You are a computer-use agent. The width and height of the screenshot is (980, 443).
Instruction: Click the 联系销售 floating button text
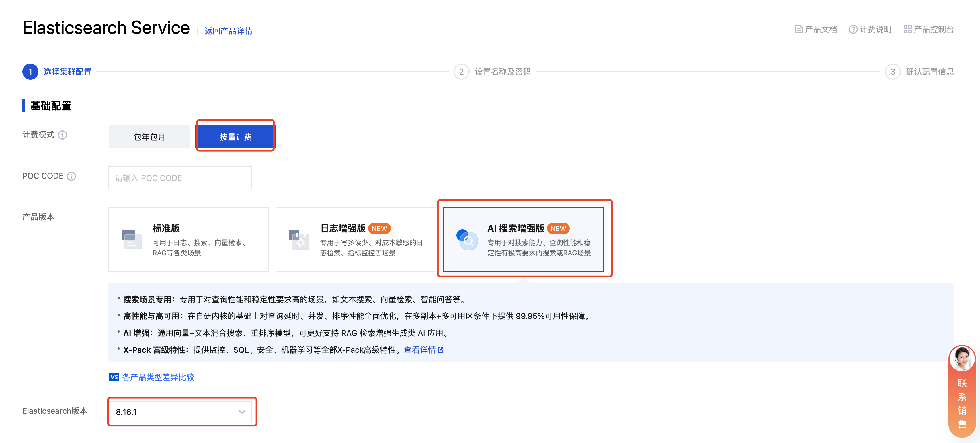962,403
